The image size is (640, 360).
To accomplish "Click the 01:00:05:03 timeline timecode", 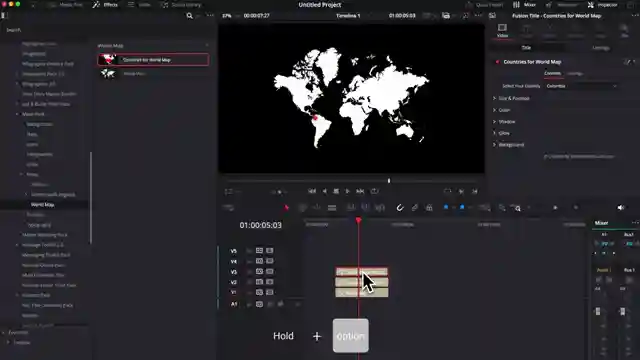I will (260, 225).
